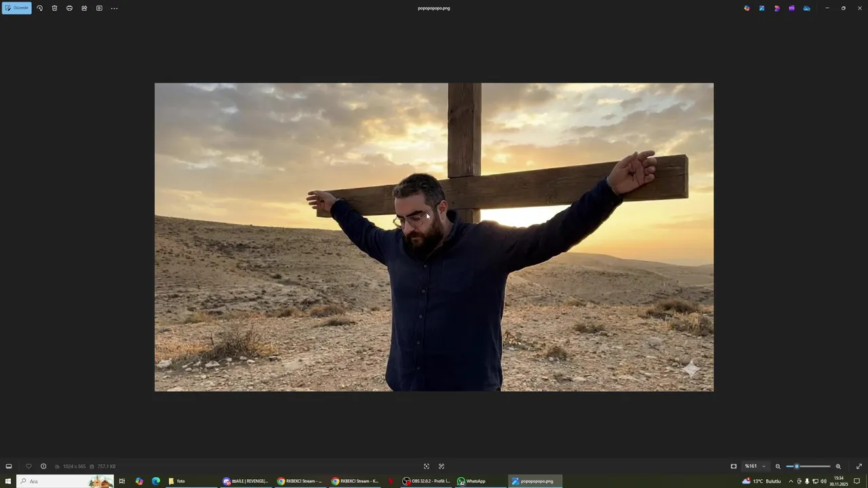The width and height of the screenshot is (868, 488).
Task: Show file info using the info icon
Action: pos(43,466)
